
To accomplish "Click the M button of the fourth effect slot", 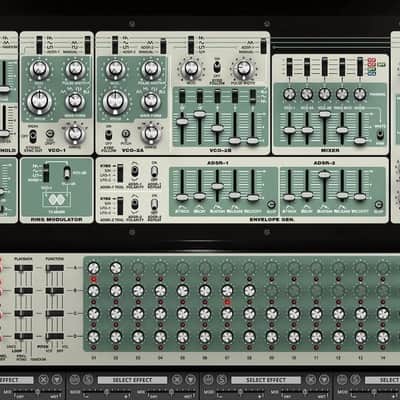I will 342,379.
